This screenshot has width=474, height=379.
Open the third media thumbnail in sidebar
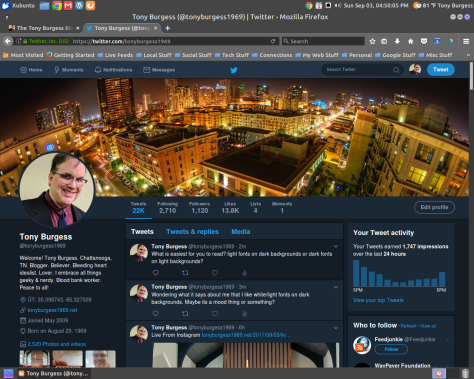(100, 359)
